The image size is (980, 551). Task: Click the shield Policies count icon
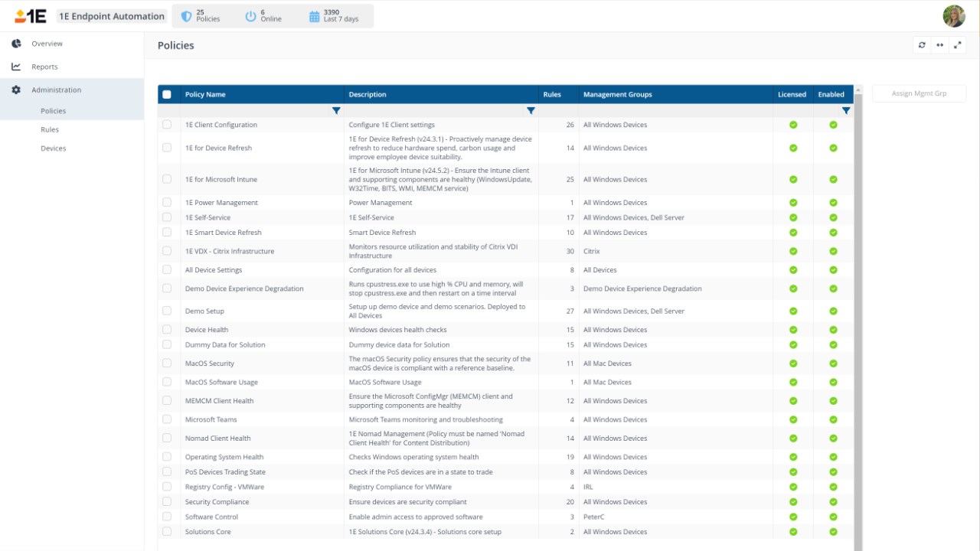[x=186, y=16]
